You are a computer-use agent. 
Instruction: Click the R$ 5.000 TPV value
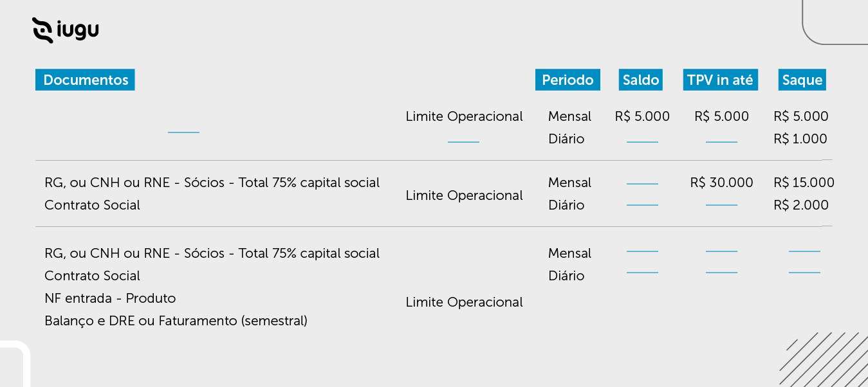coord(721,116)
